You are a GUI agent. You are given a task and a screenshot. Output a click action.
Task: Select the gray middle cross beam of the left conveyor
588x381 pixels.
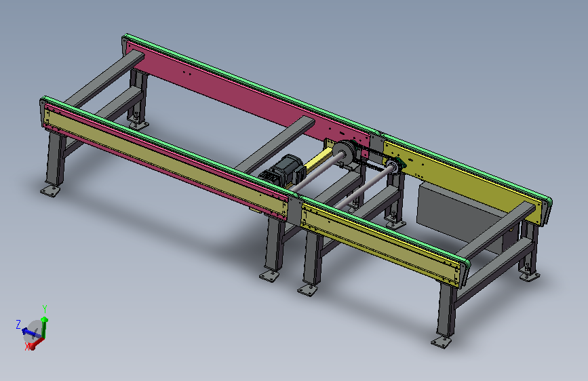point(275,145)
